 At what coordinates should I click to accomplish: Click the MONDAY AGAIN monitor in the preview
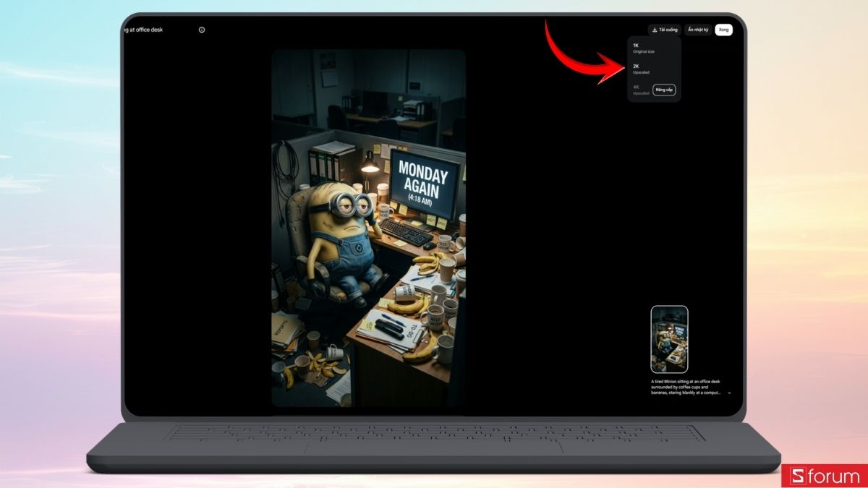pos(425,179)
